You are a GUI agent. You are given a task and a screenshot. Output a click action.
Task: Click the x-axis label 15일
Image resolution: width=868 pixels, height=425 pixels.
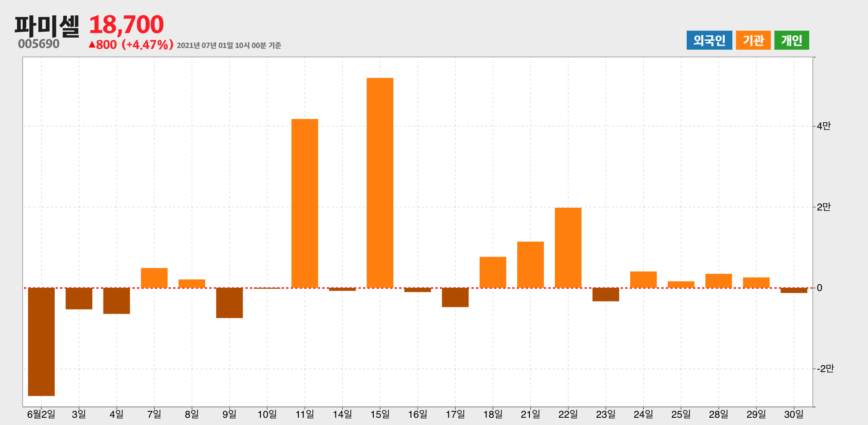point(380,414)
